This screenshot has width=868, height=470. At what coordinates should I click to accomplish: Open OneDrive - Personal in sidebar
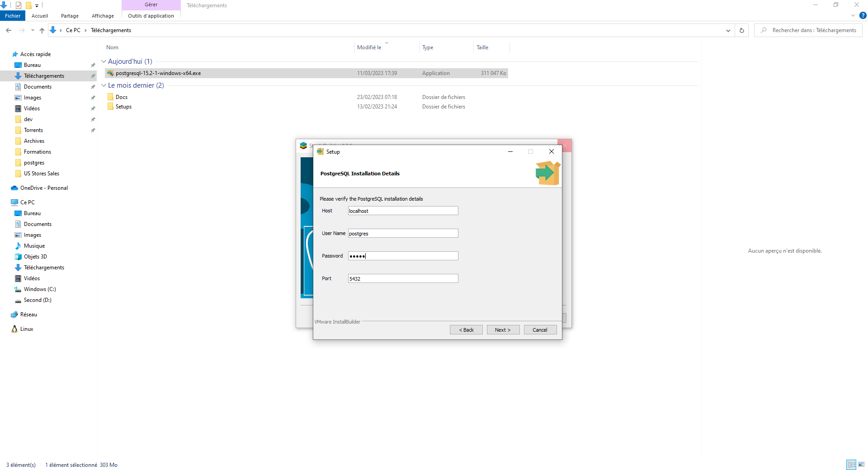(x=44, y=188)
